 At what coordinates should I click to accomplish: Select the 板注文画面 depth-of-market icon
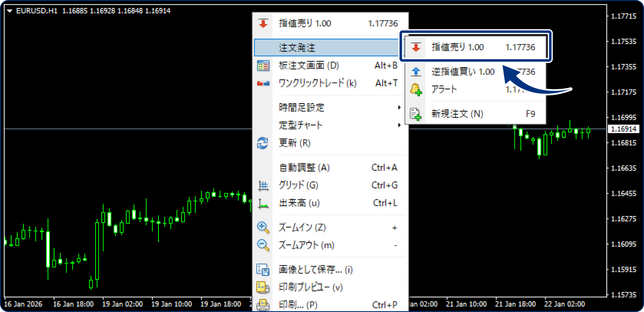263,65
